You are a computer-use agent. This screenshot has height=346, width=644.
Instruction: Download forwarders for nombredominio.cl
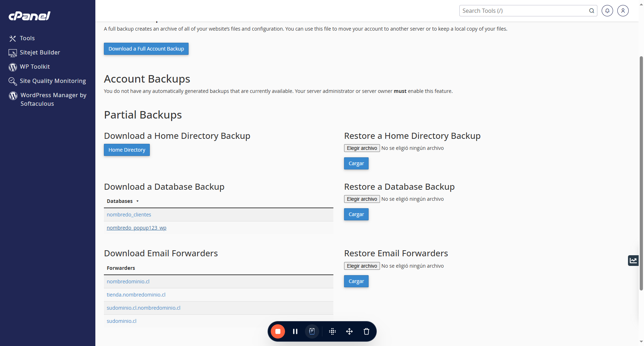[x=128, y=282]
